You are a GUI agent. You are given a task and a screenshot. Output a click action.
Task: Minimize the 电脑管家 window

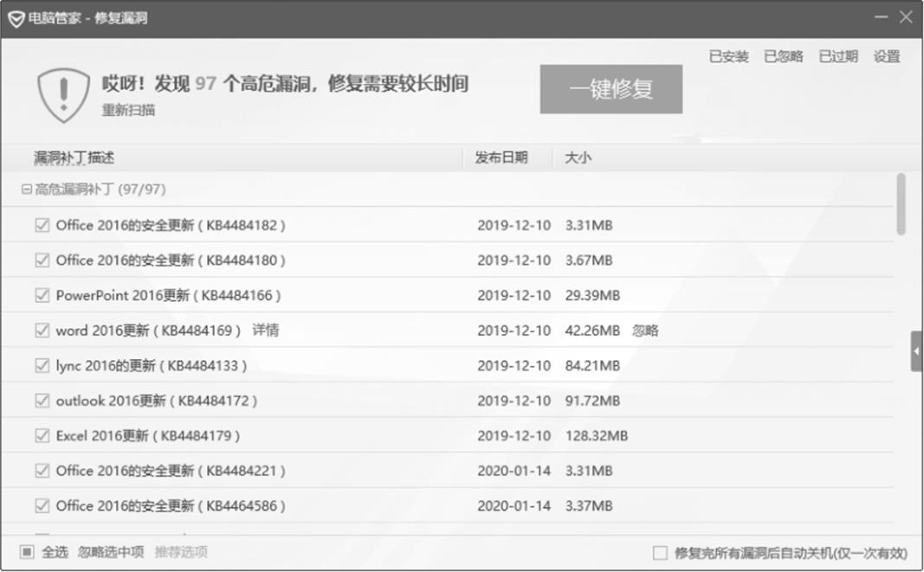880,17
